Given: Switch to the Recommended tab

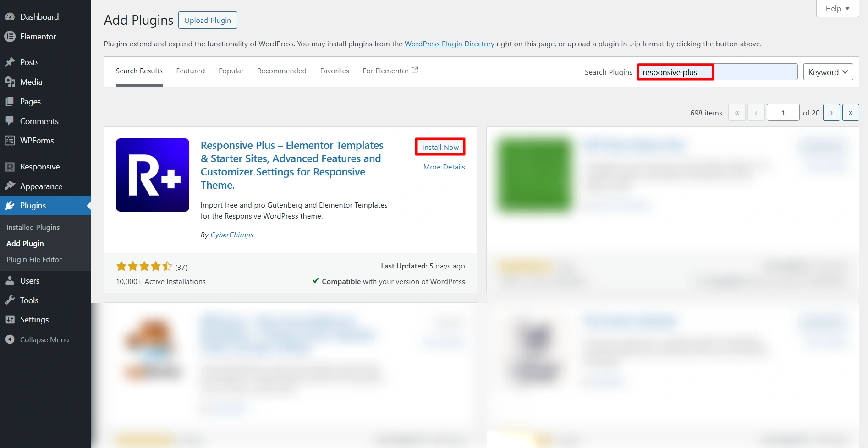Looking at the screenshot, I should click(x=282, y=71).
